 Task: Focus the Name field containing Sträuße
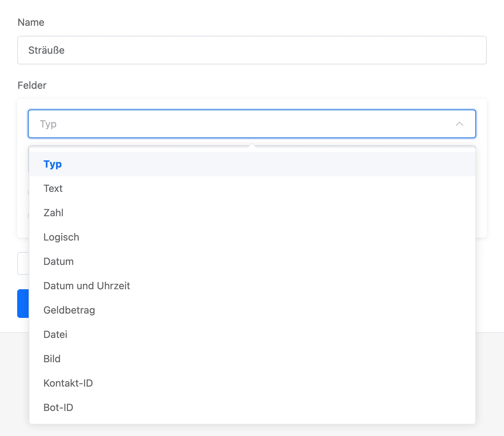tap(252, 50)
